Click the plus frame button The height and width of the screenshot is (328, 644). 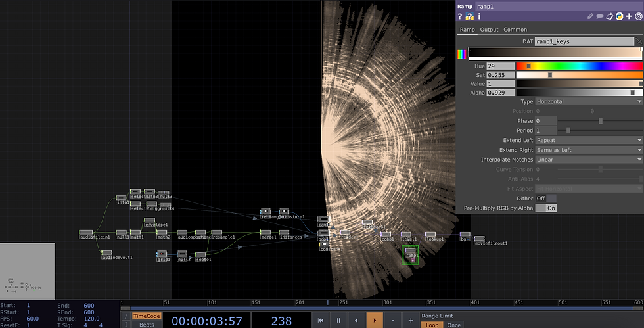point(410,320)
